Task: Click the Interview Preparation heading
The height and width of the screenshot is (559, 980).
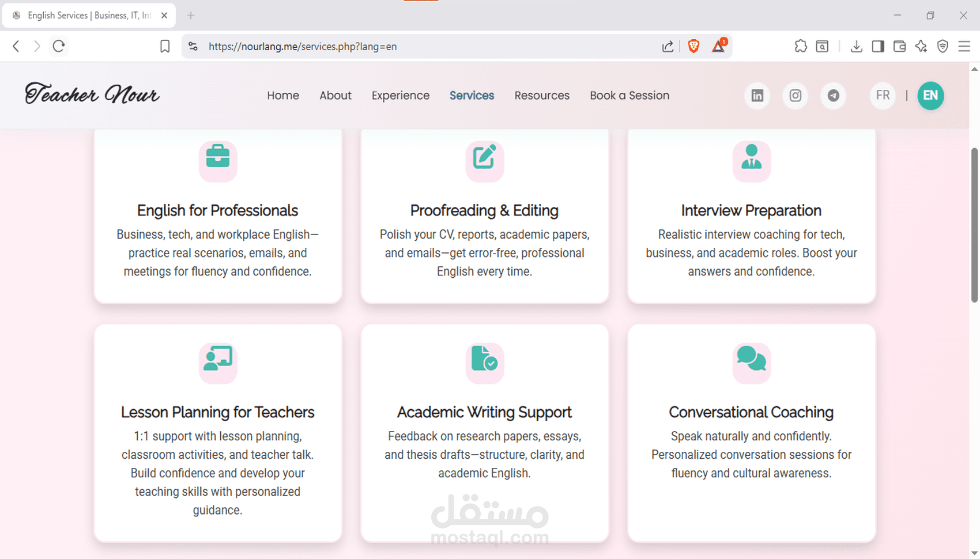Action: pyautogui.click(x=752, y=210)
